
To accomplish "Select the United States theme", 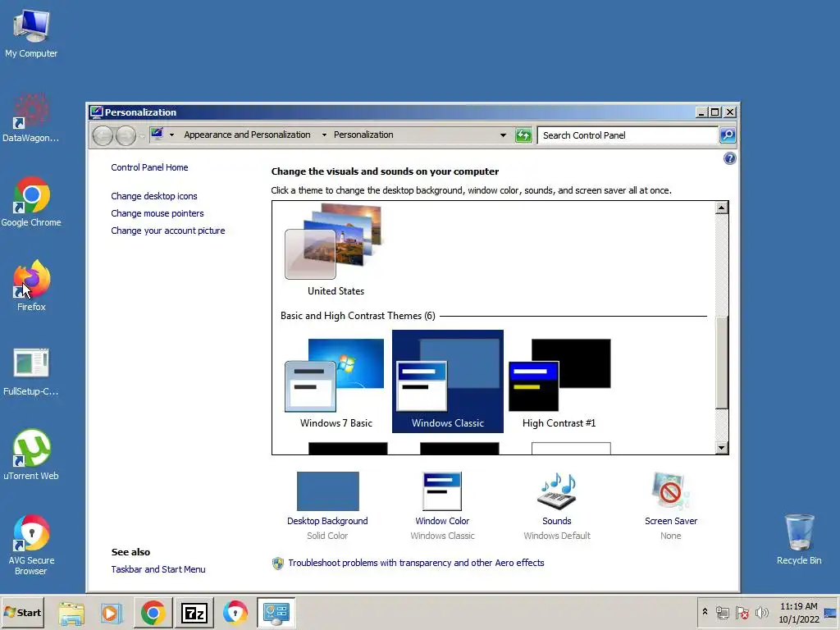I will tap(336, 250).
